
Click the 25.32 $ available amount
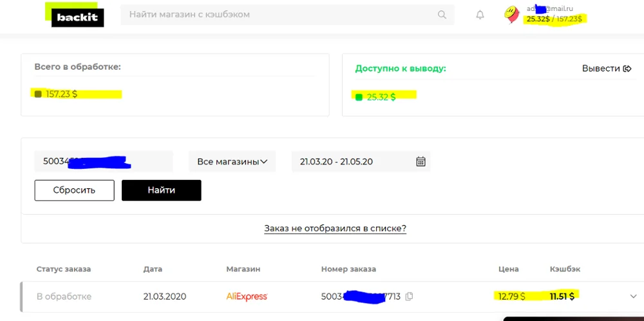381,97
